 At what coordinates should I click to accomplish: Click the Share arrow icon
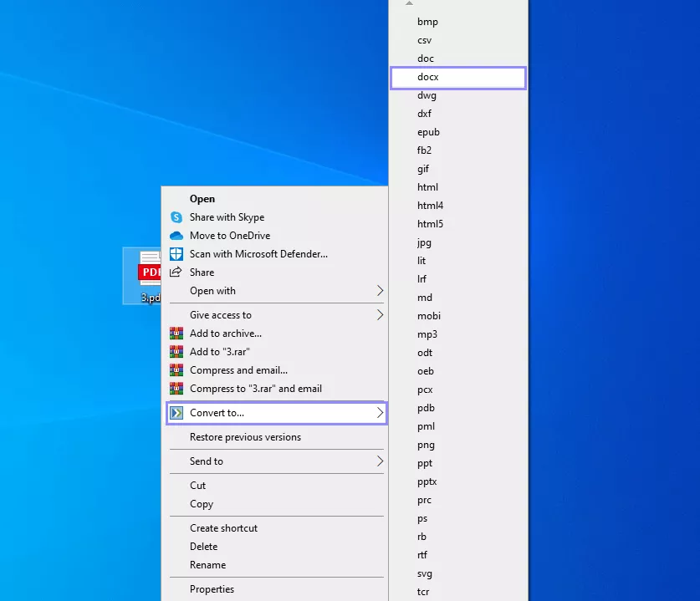176,272
